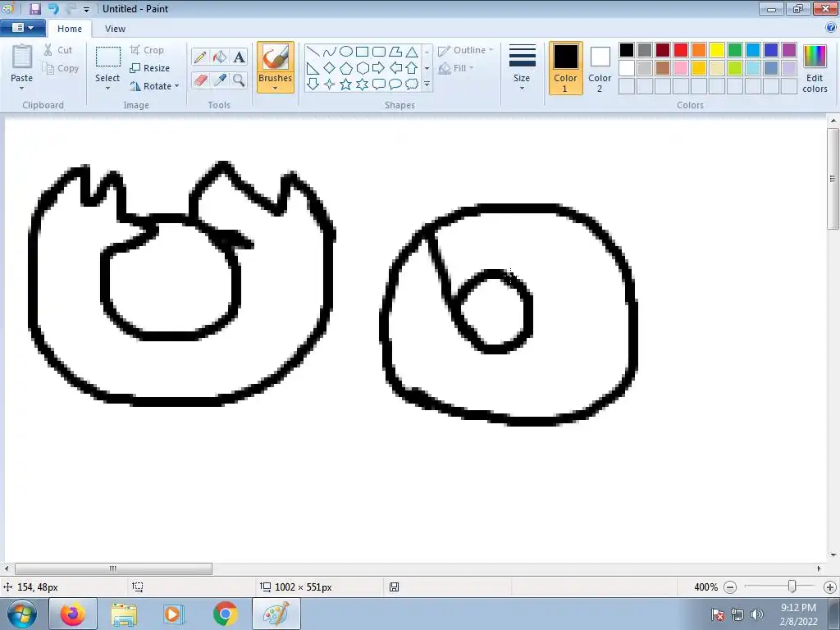Click the Zoom out minus button
Viewport: 840px width, 630px height.
729,587
